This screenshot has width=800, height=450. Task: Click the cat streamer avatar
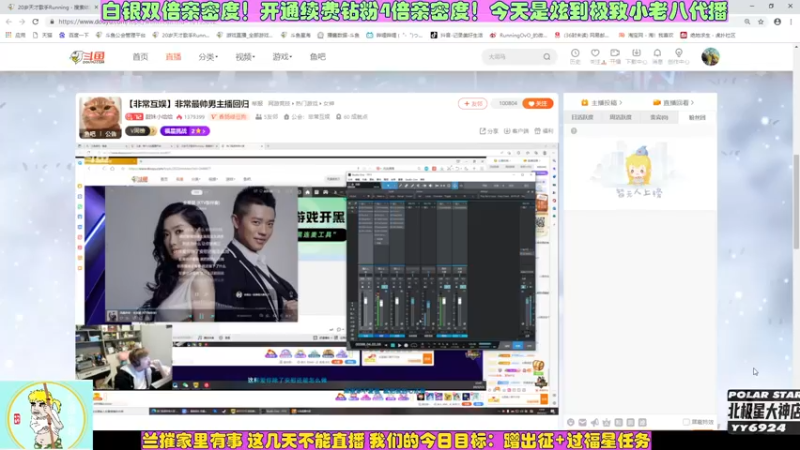point(101,117)
